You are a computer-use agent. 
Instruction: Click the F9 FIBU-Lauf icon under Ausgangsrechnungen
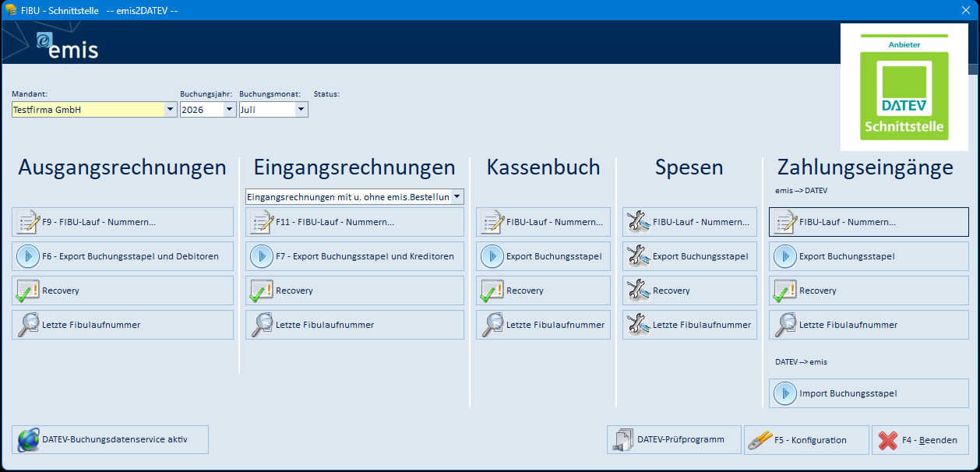[27, 222]
